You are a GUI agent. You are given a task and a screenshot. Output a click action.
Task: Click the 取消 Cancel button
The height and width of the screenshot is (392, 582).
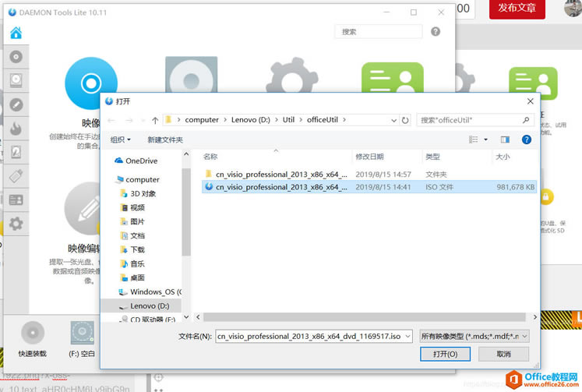[x=503, y=354]
